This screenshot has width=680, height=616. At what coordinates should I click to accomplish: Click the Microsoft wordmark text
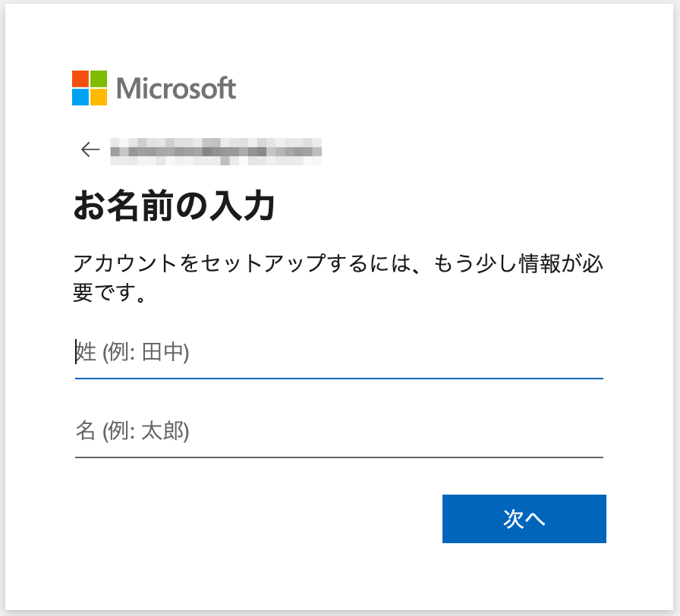click(x=176, y=89)
